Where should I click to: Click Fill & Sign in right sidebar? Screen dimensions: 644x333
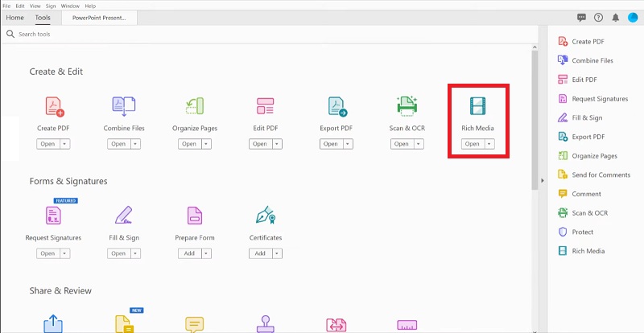[580, 118]
